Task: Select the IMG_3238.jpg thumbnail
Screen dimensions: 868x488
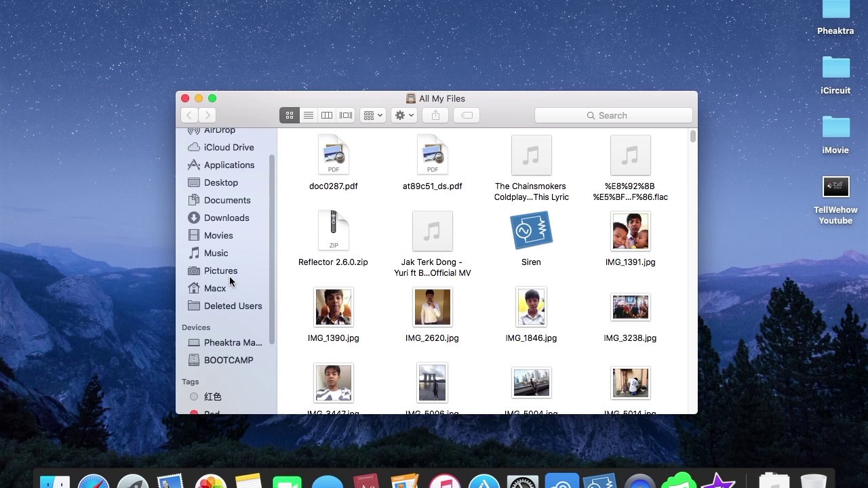Action: click(x=630, y=307)
